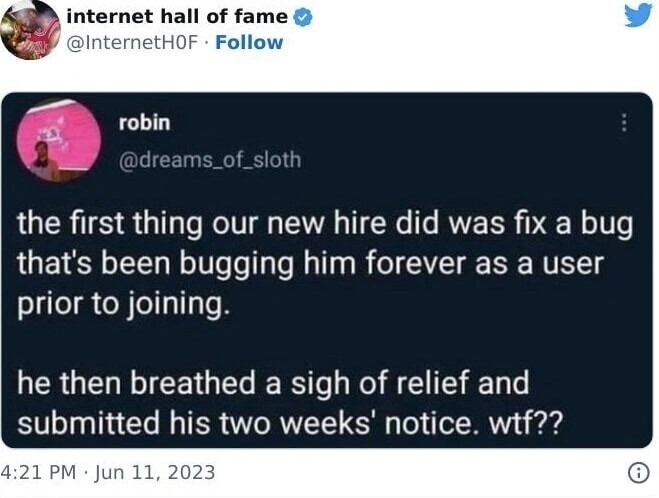Screen dimensions: 659x498
Task: Click the Jun 11, 2023 date
Action: coord(154,472)
